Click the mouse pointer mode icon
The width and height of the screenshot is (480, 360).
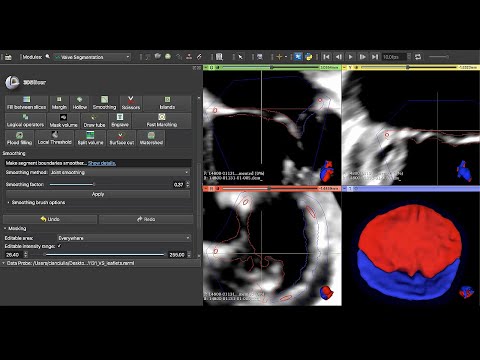point(240,57)
